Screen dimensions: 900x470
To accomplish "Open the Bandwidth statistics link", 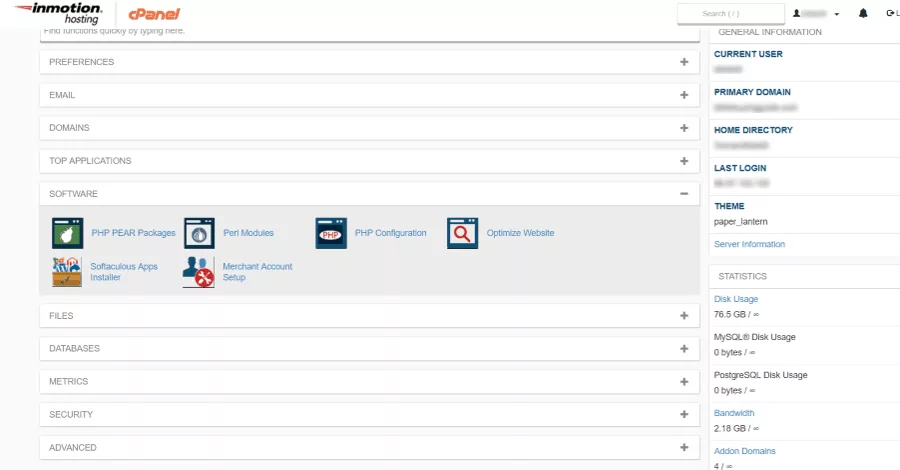I will pos(734,413).
